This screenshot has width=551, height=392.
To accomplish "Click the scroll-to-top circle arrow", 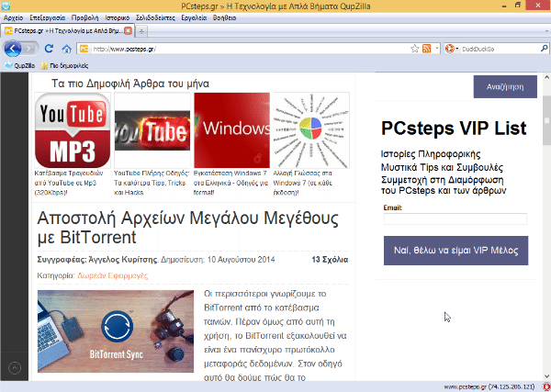I will (x=15, y=368).
